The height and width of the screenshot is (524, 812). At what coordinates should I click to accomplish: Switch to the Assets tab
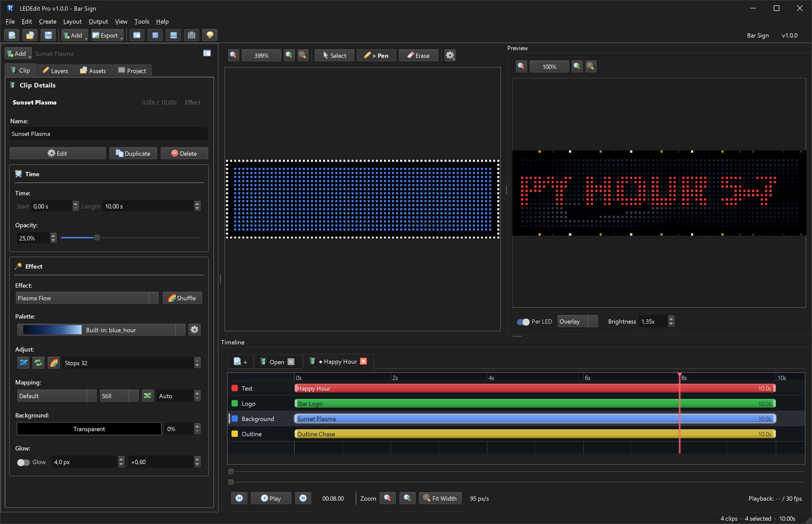[93, 71]
